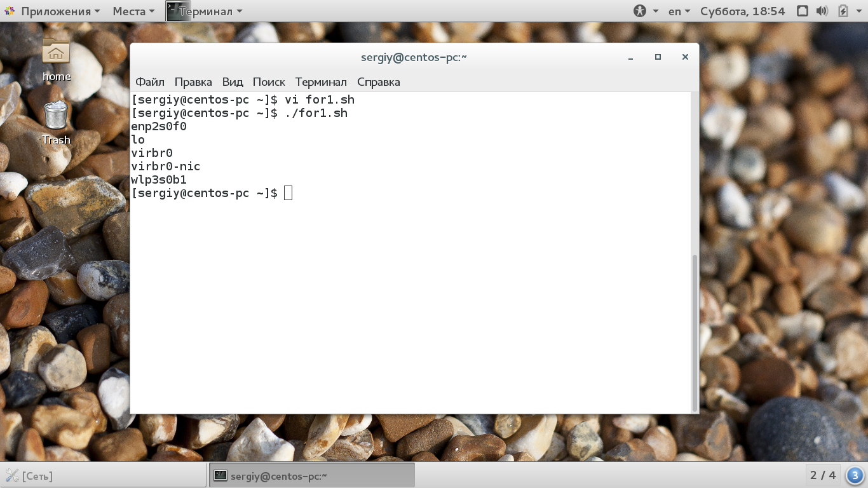Click output line virbr0-nic
868x488 pixels.
pyautogui.click(x=166, y=166)
